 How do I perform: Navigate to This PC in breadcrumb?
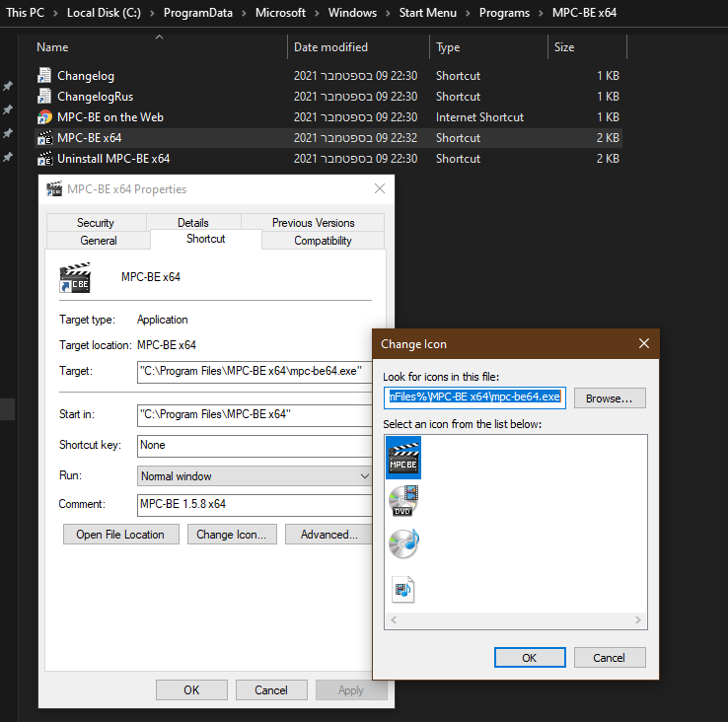pos(25,13)
